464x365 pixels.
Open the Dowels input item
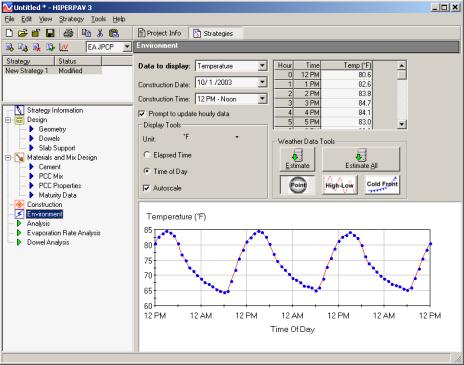point(49,138)
